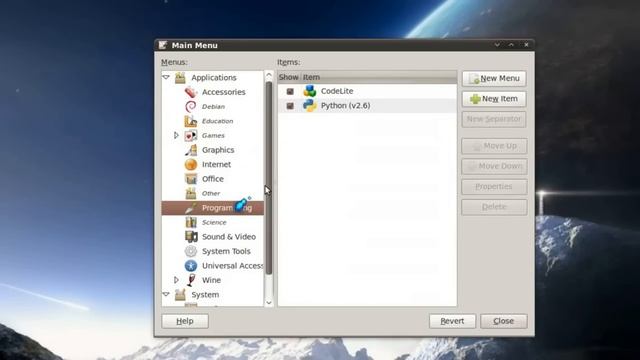Image resolution: width=640 pixels, height=360 pixels.
Task: Select the Accessories menu
Action: pyautogui.click(x=224, y=92)
